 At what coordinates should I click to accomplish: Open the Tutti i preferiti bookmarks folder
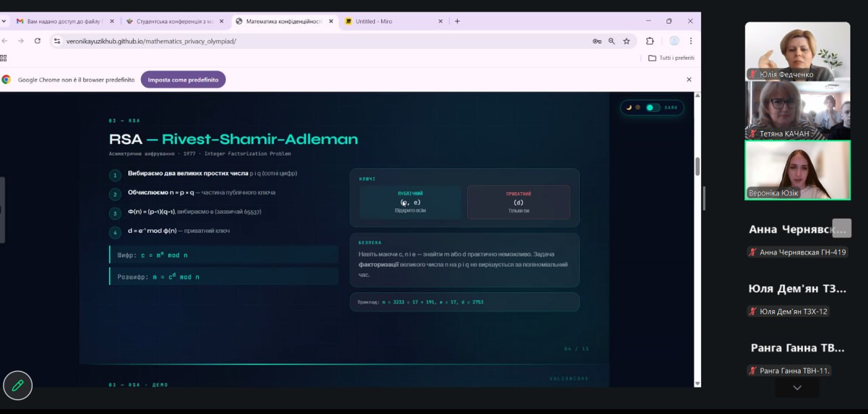(671, 58)
